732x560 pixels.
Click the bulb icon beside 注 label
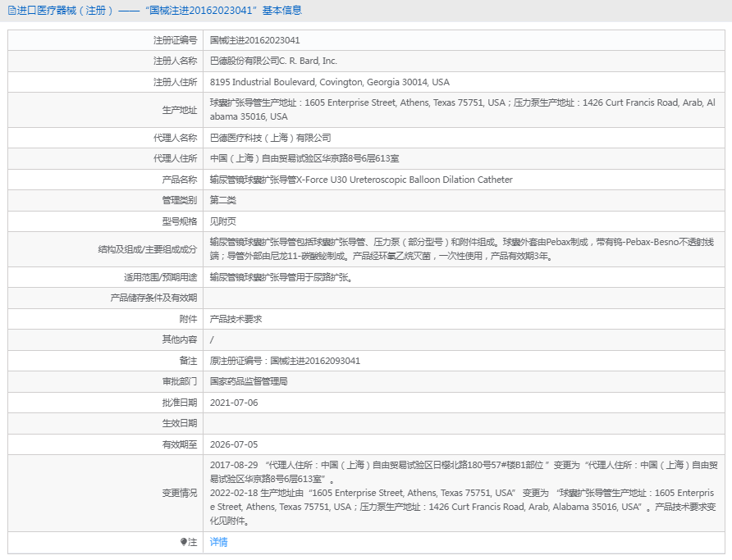184,542
